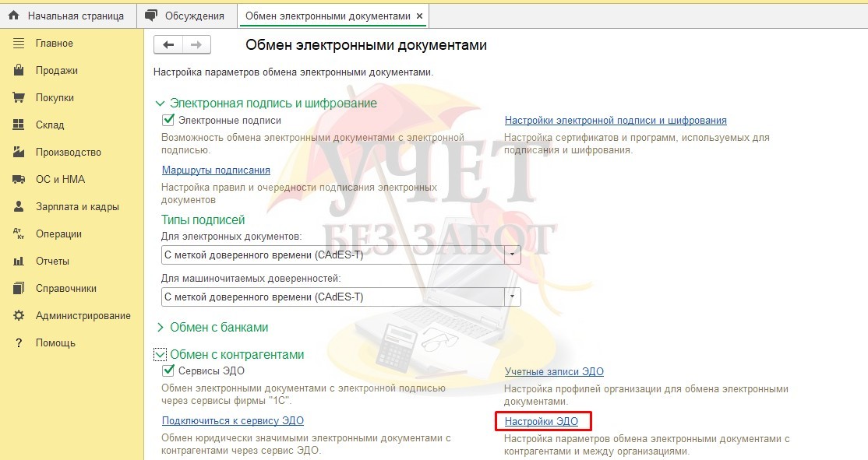The image size is (868, 460).
Task: Click the Покупки cart icon
Action: pyautogui.click(x=19, y=97)
